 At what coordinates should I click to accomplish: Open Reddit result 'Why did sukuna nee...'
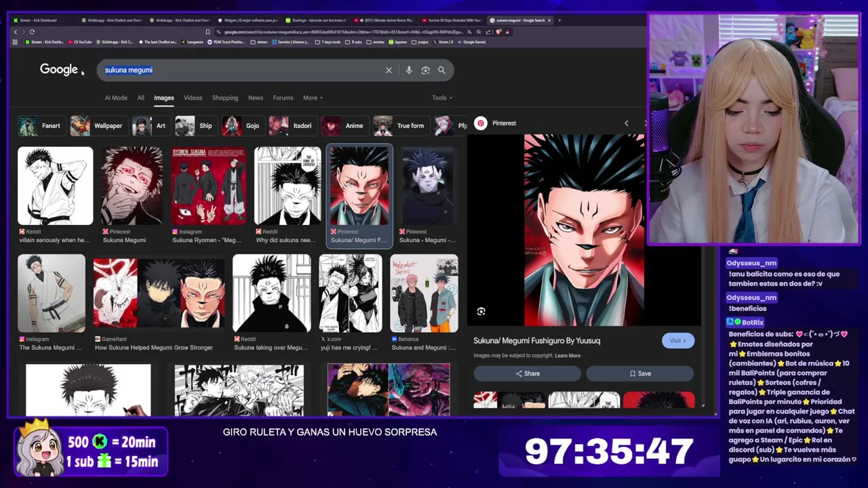pyautogui.click(x=288, y=195)
